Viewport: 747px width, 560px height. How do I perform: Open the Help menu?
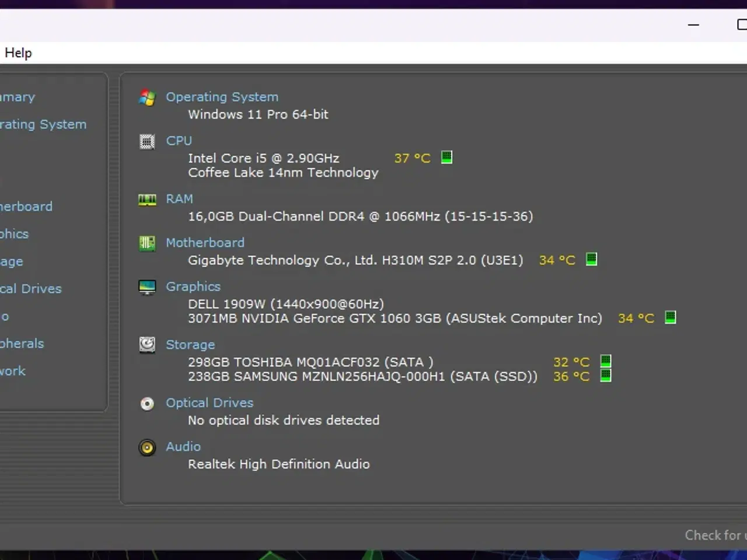pyautogui.click(x=18, y=52)
